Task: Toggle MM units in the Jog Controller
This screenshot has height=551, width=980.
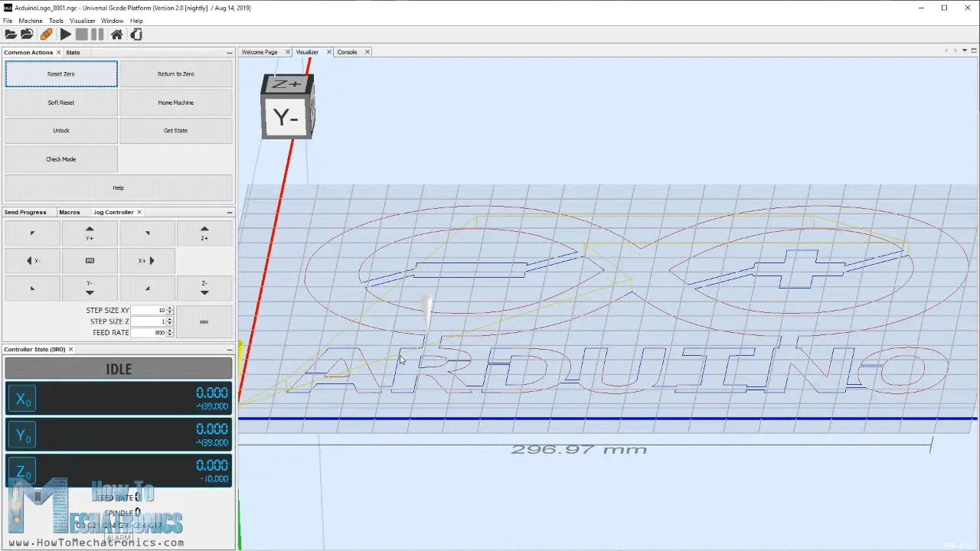Action: (x=204, y=321)
